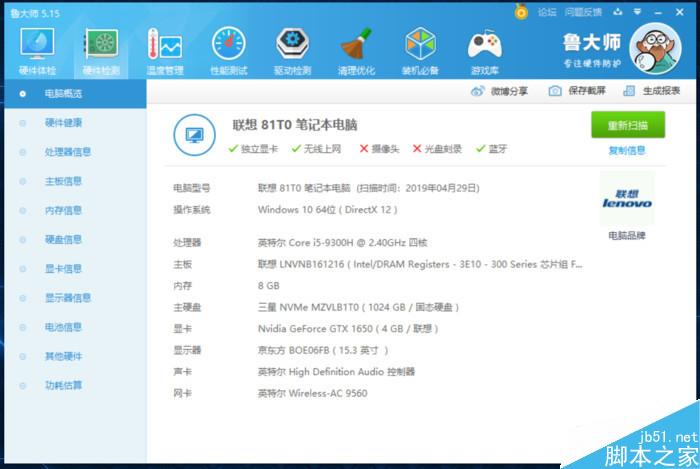This screenshot has height=469, width=700.
Task: Click operating system Windows 10 64位 value
Action: (x=328, y=210)
